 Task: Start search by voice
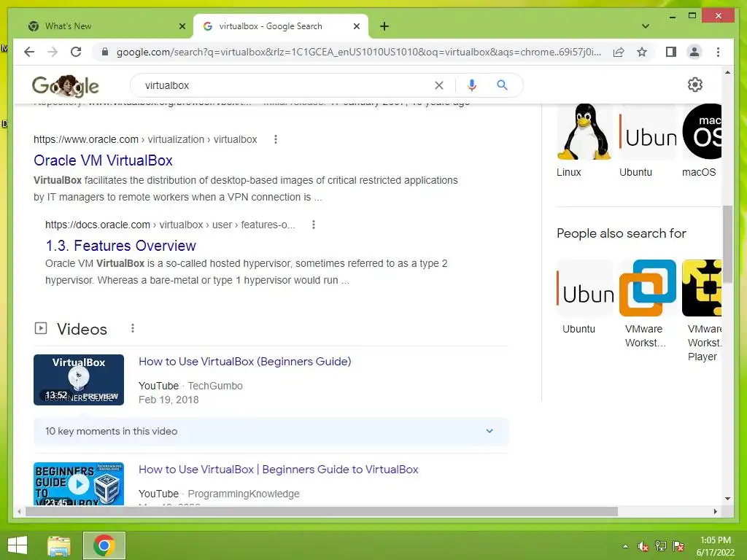[472, 85]
